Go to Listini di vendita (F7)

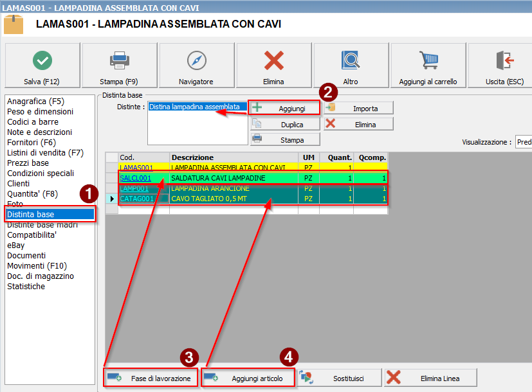[45, 152]
